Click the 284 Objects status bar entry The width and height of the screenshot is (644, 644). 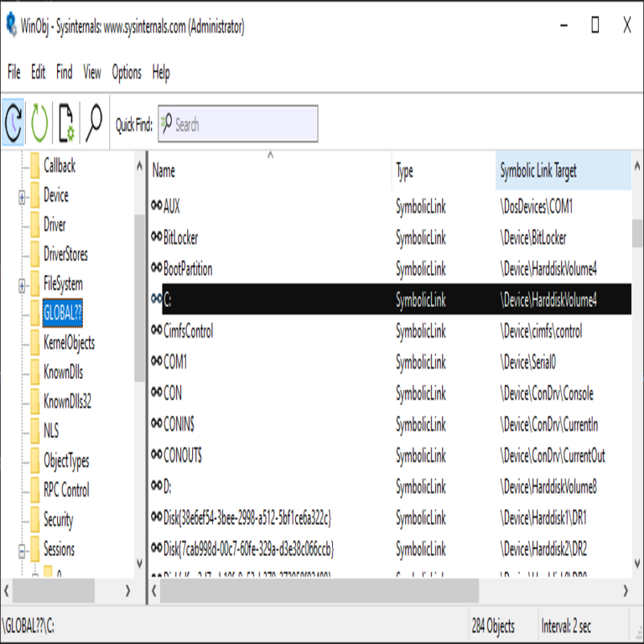[x=493, y=626]
